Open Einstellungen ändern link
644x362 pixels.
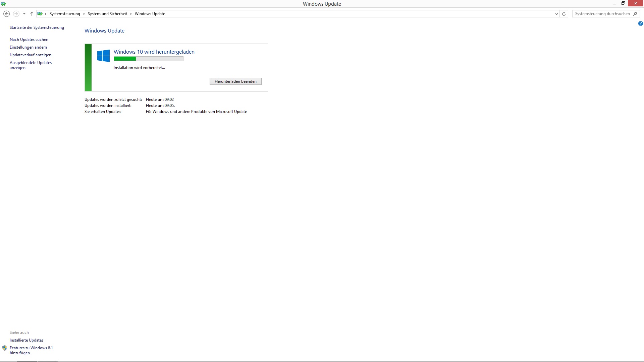pyautogui.click(x=28, y=47)
